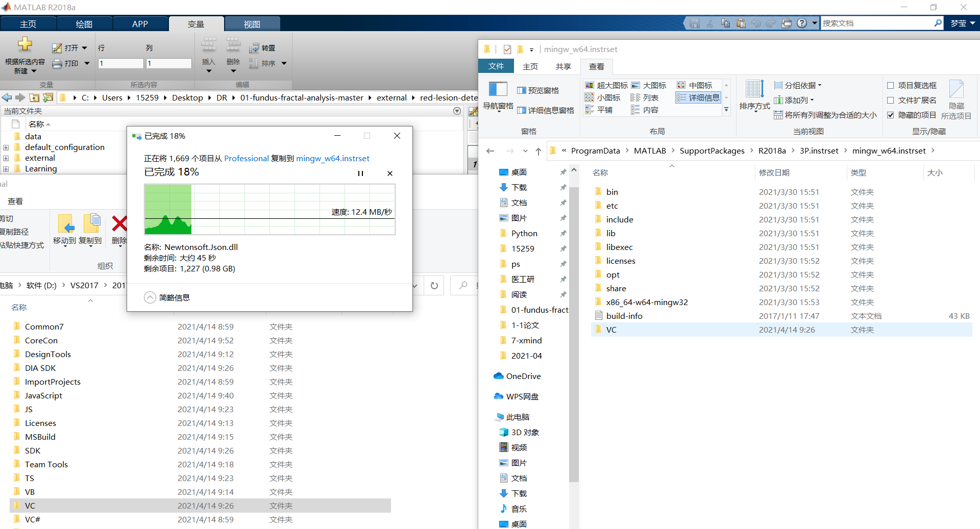Tick the 项目复选框 checkbox
This screenshot has height=529, width=980.
pos(891,86)
